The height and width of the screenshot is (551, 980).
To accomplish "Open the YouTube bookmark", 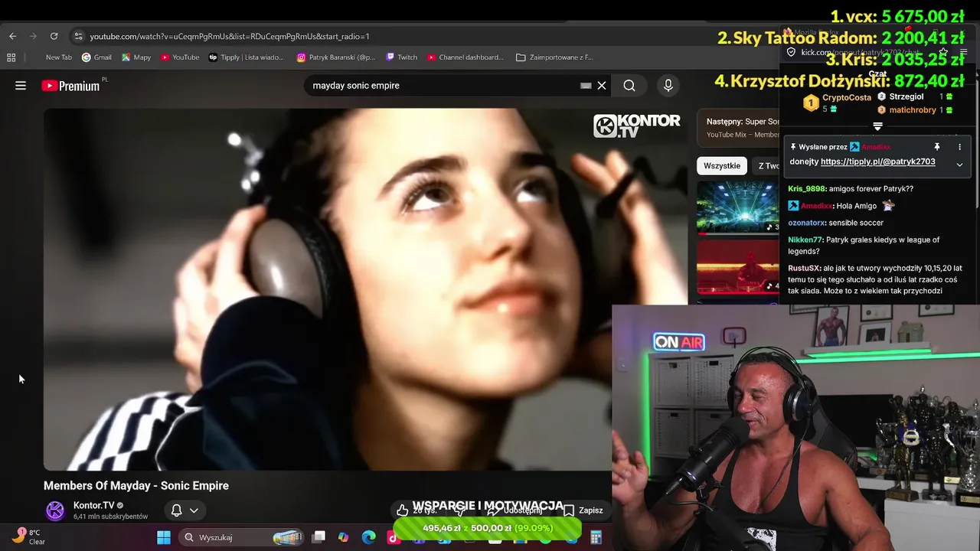I will coord(180,57).
